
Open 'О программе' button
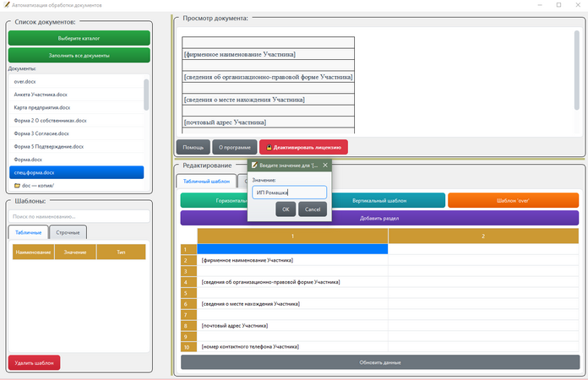(235, 147)
